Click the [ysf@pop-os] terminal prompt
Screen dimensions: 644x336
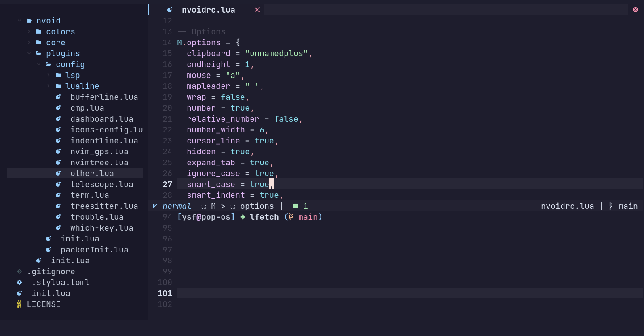(x=206, y=217)
